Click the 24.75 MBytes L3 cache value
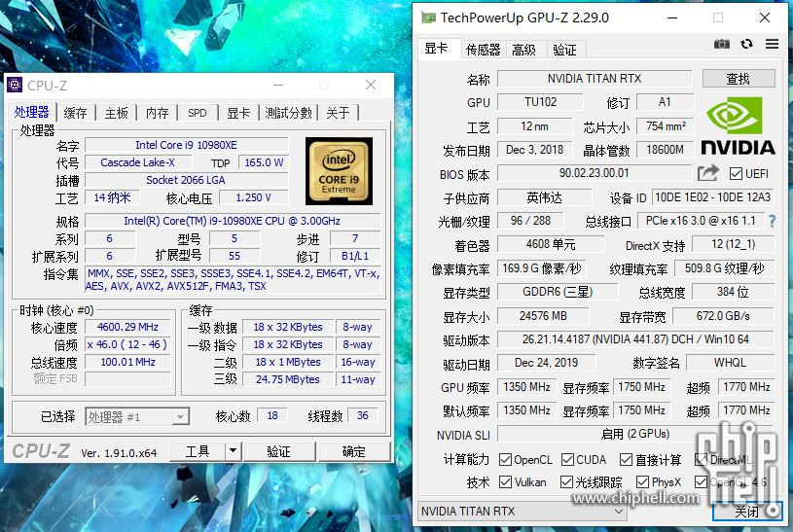The height and width of the screenshot is (532, 793). click(287, 379)
